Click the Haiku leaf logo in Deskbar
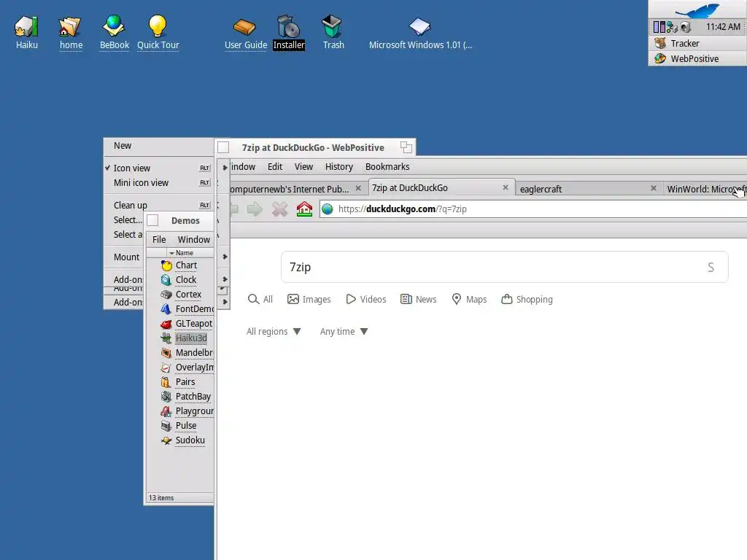Screen dimensions: 747x560 pos(698,10)
